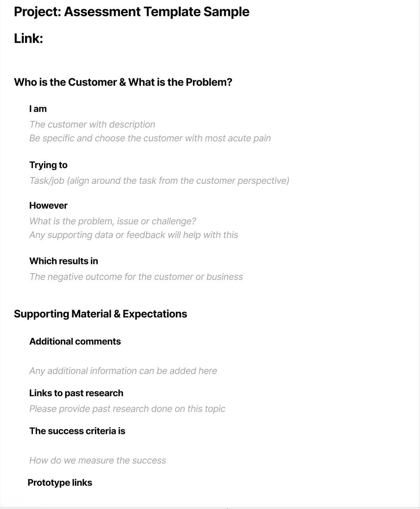This screenshot has width=420, height=509.
Task: Click the 'Links to past research' label
Action: tap(76, 393)
